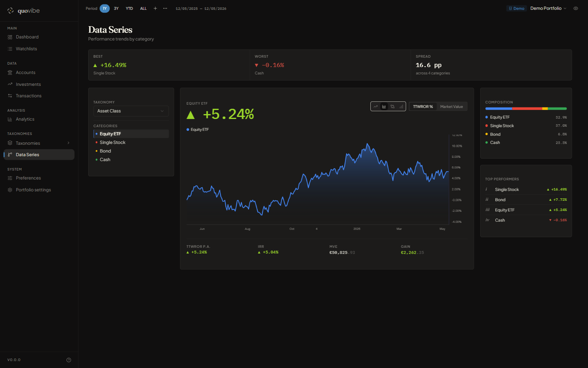Select Equity ETF category
The width and height of the screenshot is (588, 368).
131,134
